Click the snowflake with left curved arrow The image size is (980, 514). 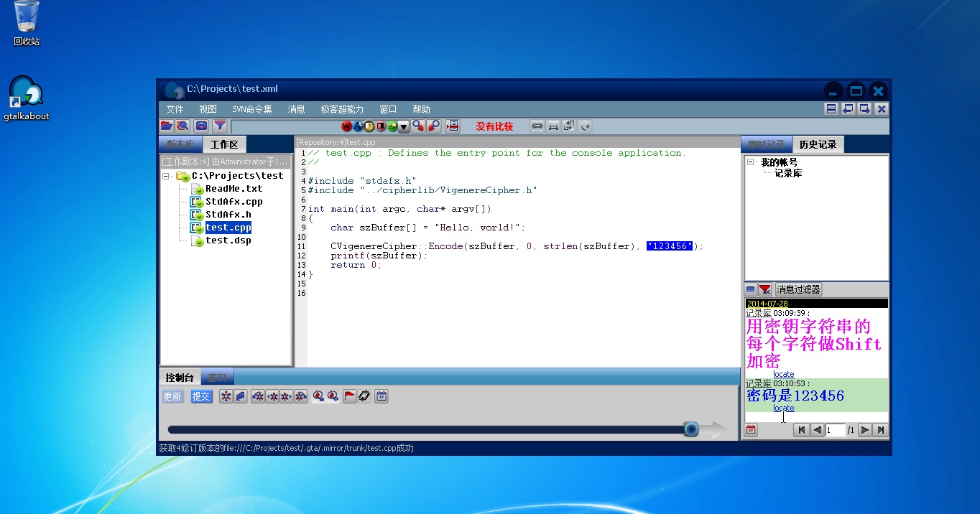point(258,396)
